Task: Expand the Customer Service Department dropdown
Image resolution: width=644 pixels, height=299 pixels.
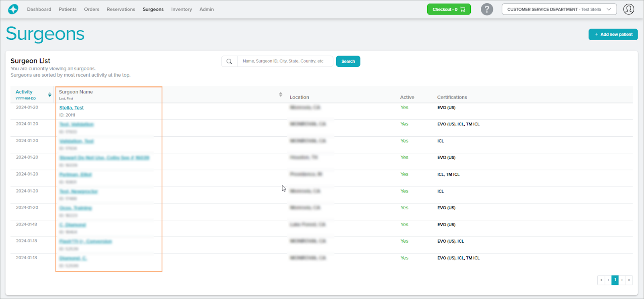Action: (559, 9)
